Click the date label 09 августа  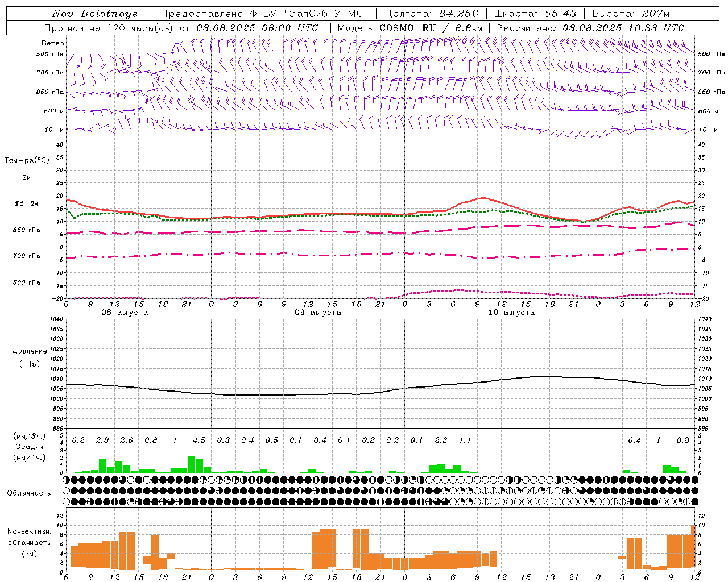[x=318, y=313]
